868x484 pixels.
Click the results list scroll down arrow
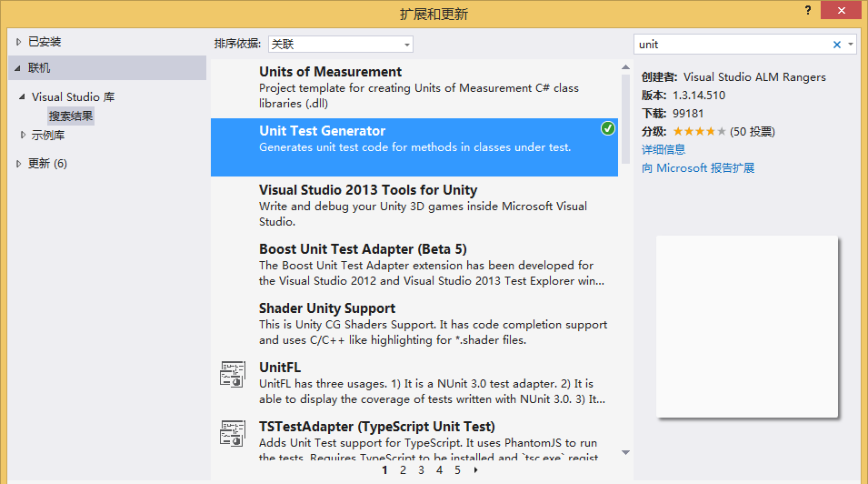[625, 453]
